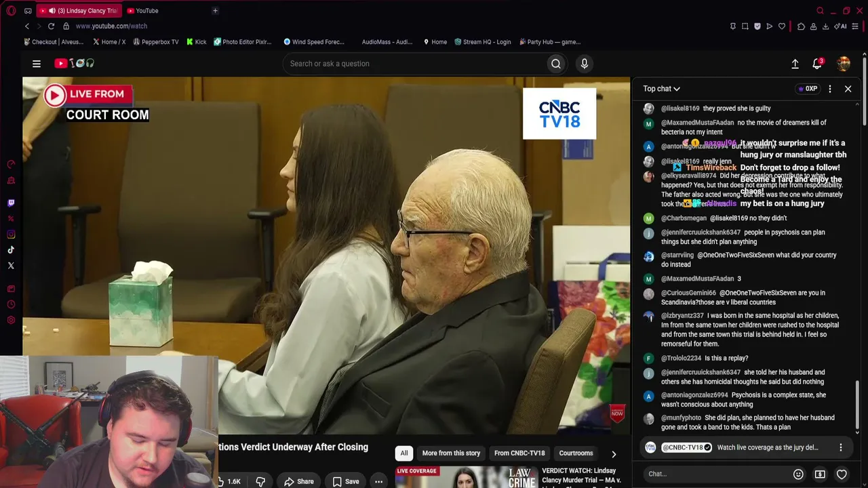Open a new browser tab

pos(215,11)
